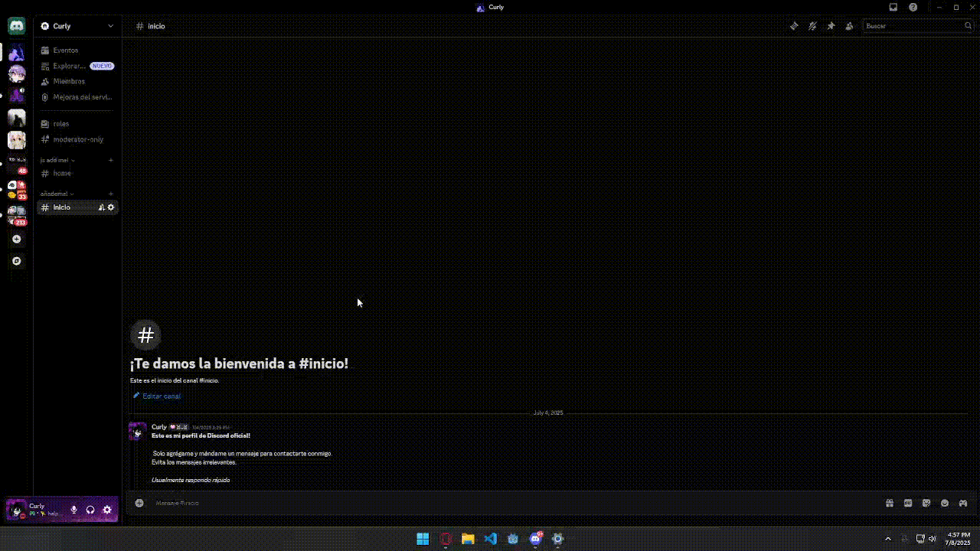The height and width of the screenshot is (551, 980).
Task: Open notification settings bell-slash icon
Action: [812, 26]
